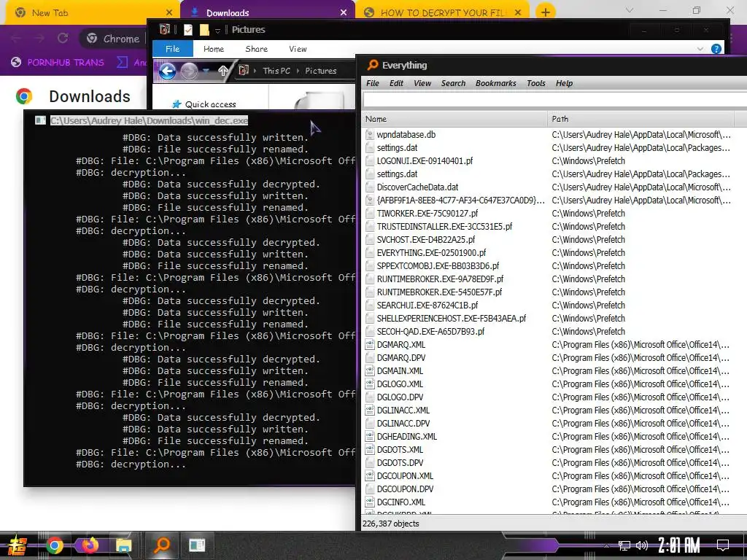The height and width of the screenshot is (560, 747).
Task: Click the Explorer Forward arrow button
Action: pyautogui.click(x=189, y=71)
